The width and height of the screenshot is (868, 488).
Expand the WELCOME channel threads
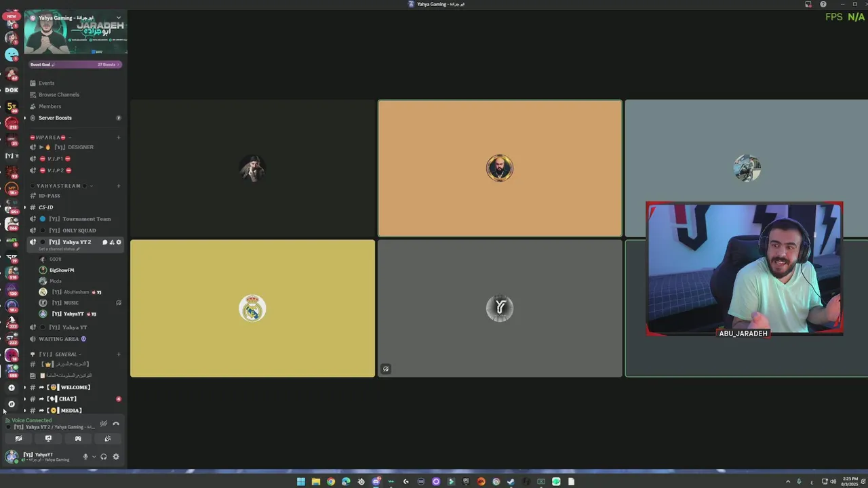[25, 387]
